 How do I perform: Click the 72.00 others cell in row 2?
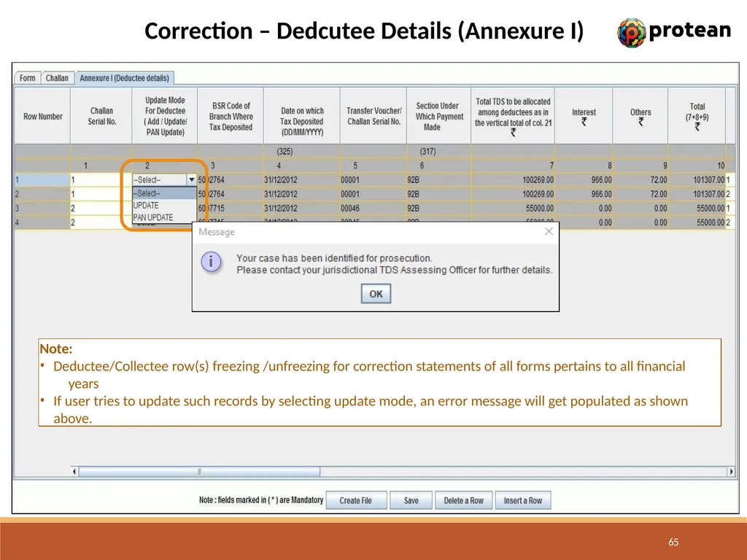click(640, 194)
